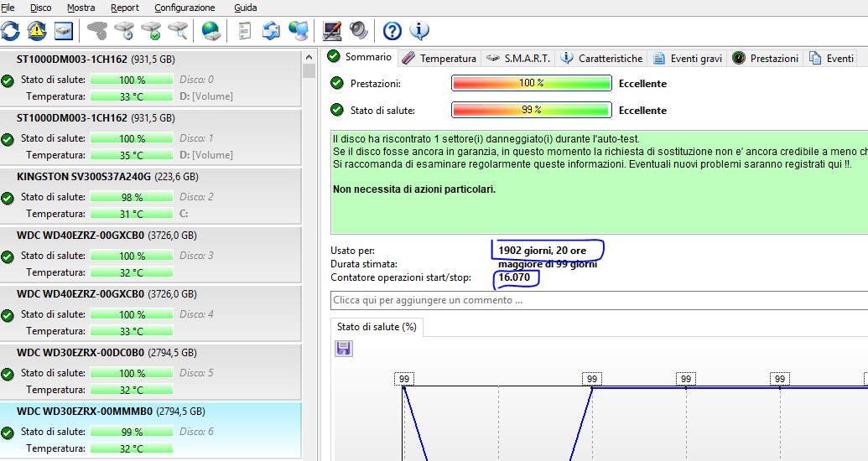Click the disk information toolbar icon

pyautogui.click(x=64, y=31)
